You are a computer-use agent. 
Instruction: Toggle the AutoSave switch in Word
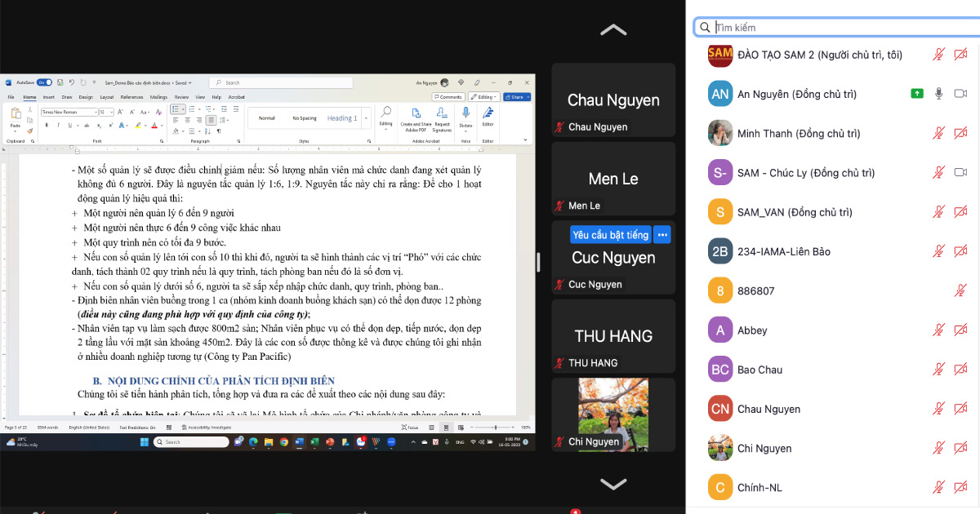44,82
